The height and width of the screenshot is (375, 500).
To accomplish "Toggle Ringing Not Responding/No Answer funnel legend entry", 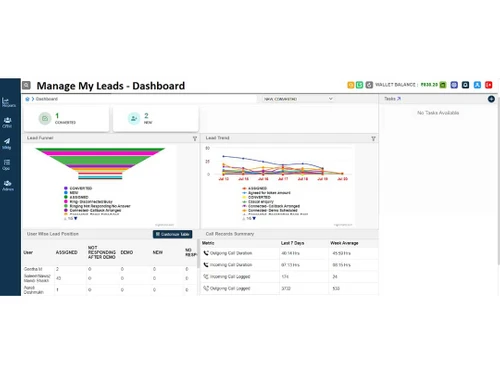I will [97, 206].
